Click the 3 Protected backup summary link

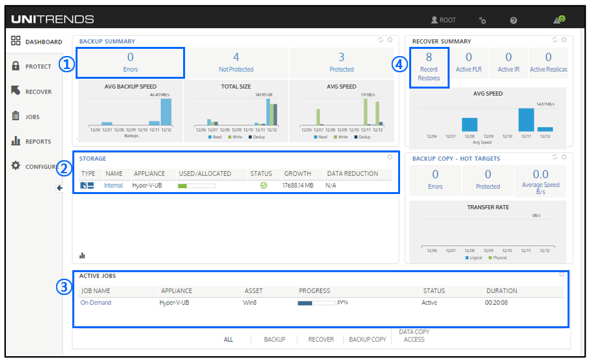click(x=341, y=63)
